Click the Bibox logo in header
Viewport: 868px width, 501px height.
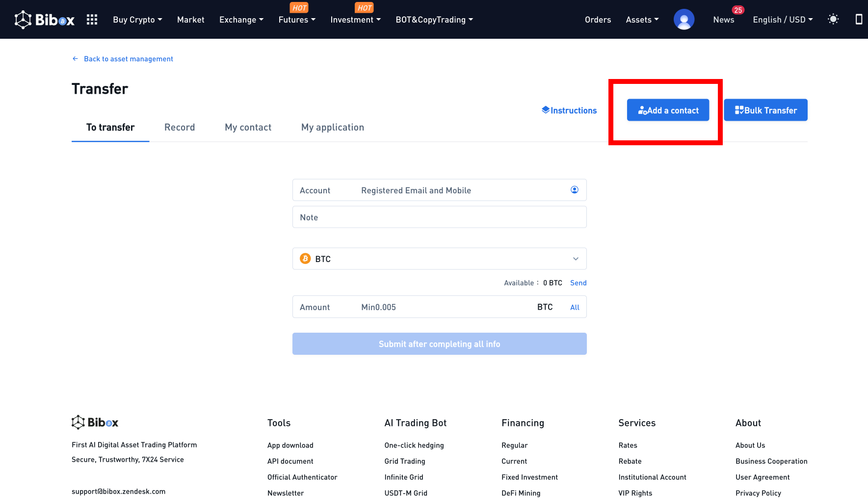coord(44,20)
